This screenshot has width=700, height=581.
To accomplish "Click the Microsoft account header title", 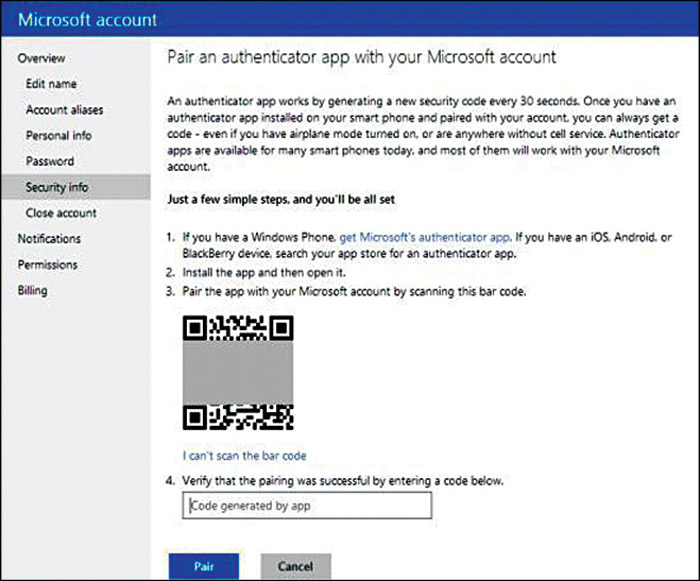I will pyautogui.click(x=88, y=20).
